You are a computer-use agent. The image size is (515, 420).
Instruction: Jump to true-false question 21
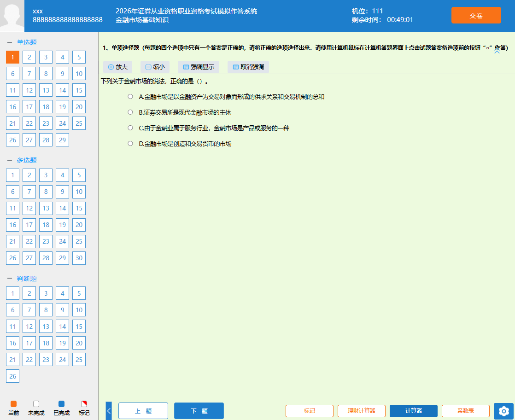point(13,360)
